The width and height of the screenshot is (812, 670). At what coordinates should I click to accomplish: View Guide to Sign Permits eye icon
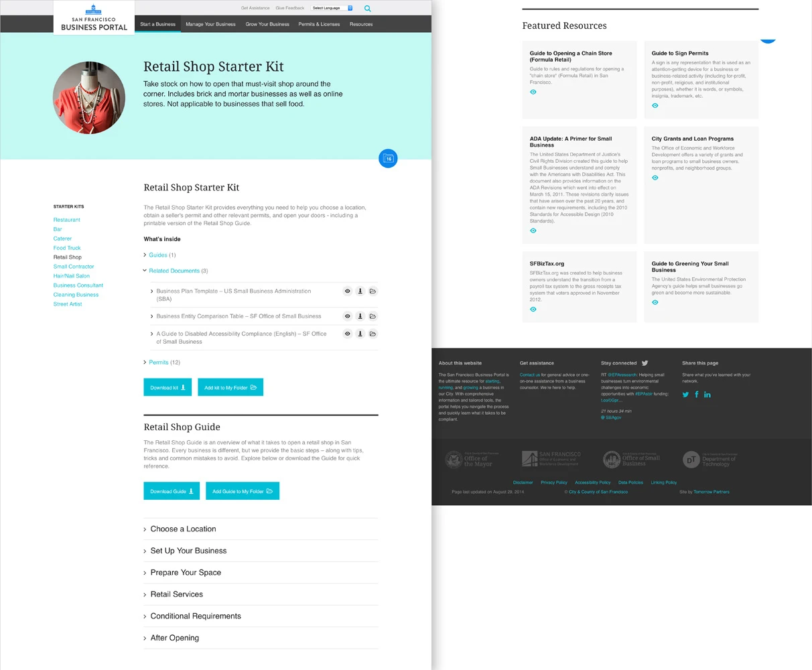[655, 105]
